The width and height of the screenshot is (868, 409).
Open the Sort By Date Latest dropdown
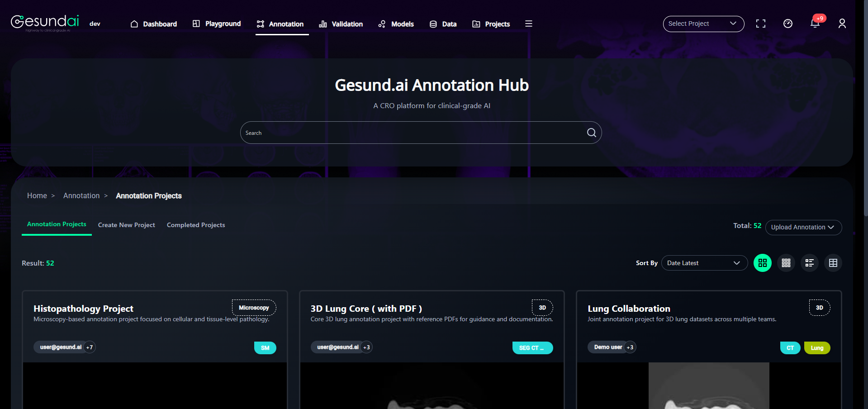click(704, 263)
